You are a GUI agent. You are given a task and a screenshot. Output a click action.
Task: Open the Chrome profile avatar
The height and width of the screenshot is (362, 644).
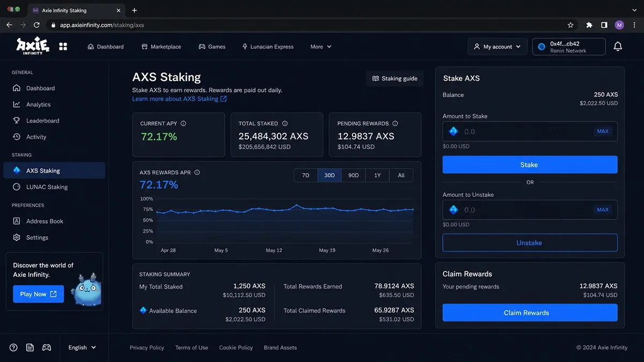619,25
